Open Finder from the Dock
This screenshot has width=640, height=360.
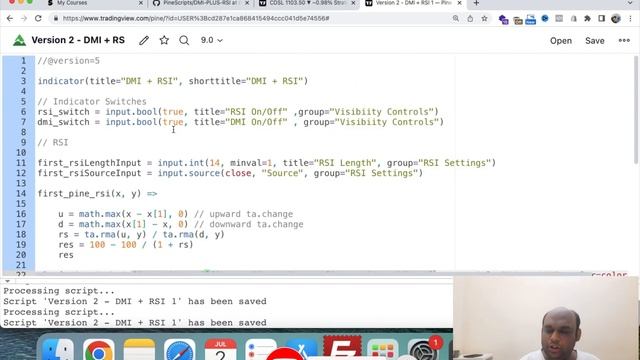[58, 350]
